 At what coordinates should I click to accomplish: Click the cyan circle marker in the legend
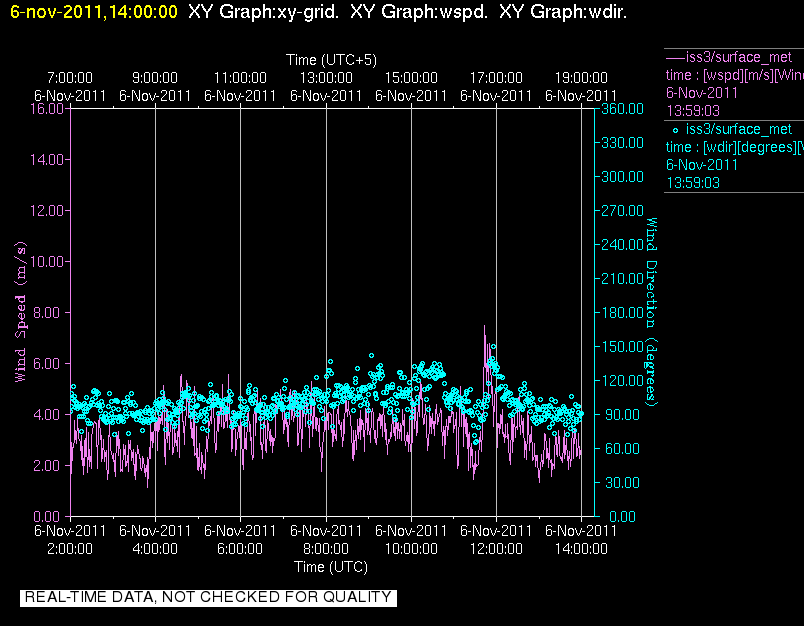(x=675, y=131)
